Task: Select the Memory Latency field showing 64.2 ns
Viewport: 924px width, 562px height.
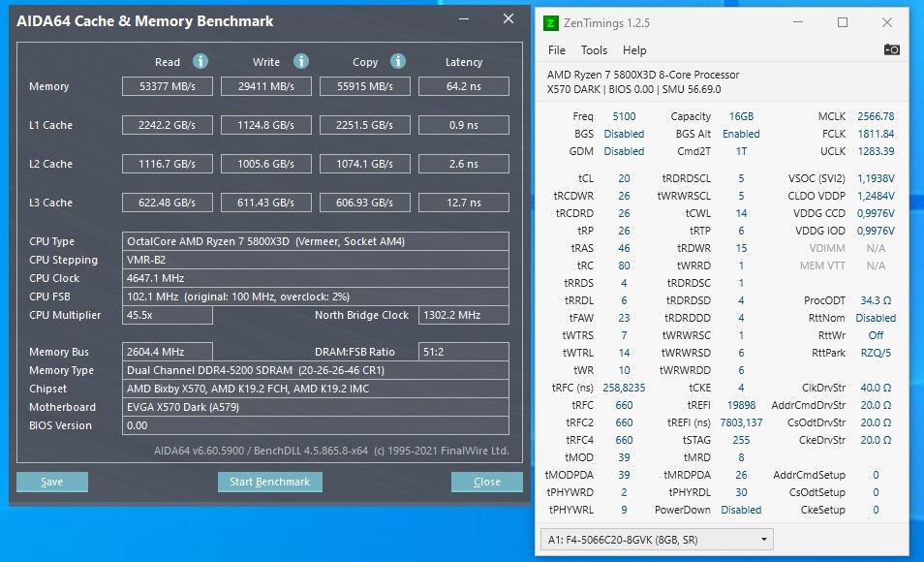Action: point(464,86)
